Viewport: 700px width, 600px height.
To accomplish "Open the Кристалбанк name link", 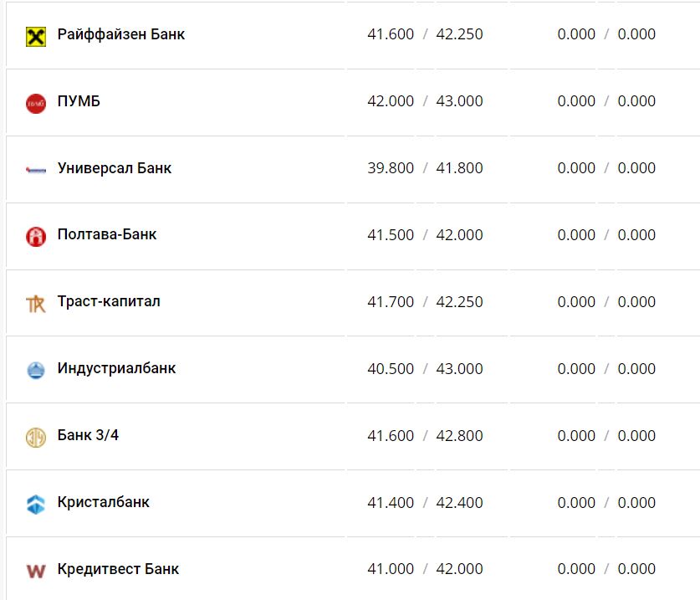I will click(104, 503).
